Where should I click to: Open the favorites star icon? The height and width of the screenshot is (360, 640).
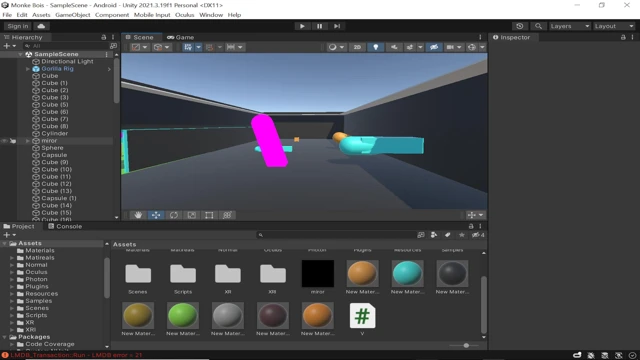pyautogui.click(x=462, y=235)
